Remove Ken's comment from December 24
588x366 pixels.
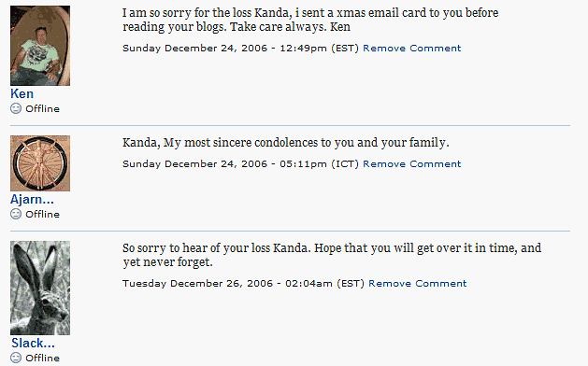[x=411, y=49]
